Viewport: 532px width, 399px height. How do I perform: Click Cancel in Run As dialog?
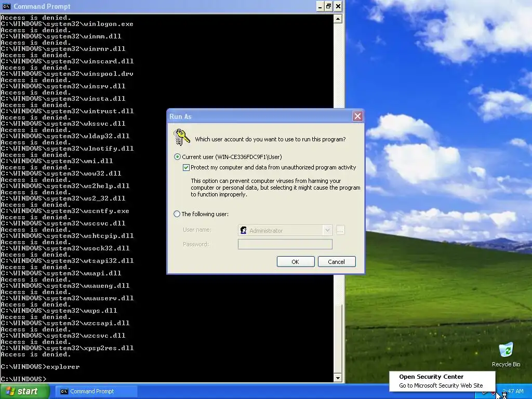pos(337,262)
